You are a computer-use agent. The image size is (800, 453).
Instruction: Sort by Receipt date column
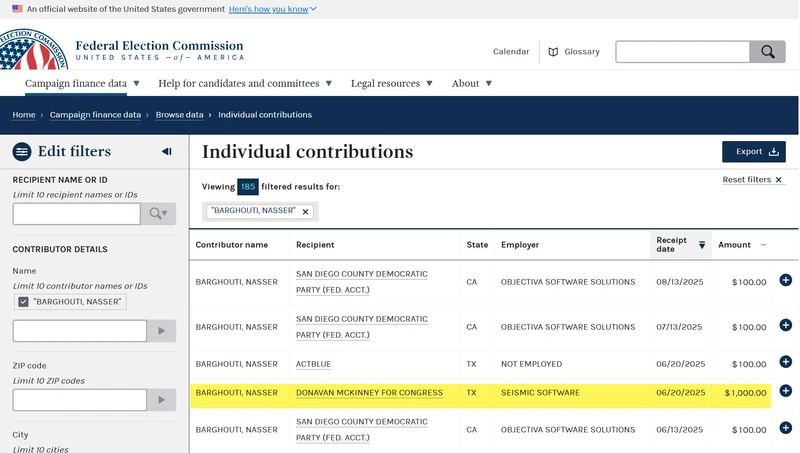pyautogui.click(x=681, y=244)
